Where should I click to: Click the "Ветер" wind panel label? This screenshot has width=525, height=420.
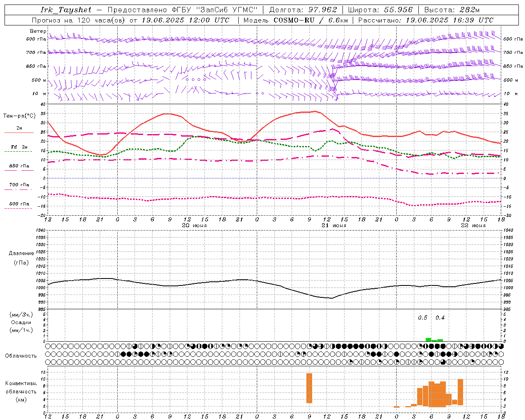coord(38,31)
